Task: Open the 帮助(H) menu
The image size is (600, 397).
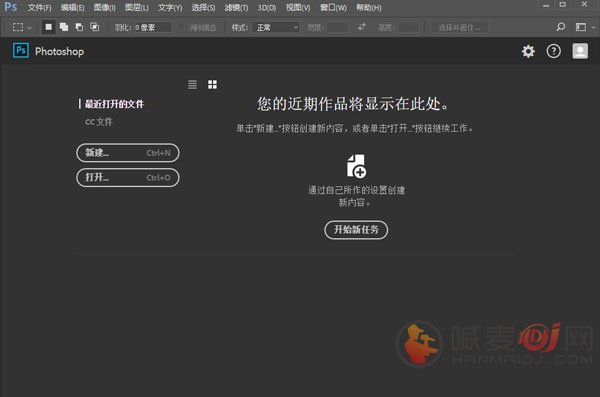Action: pos(368,8)
